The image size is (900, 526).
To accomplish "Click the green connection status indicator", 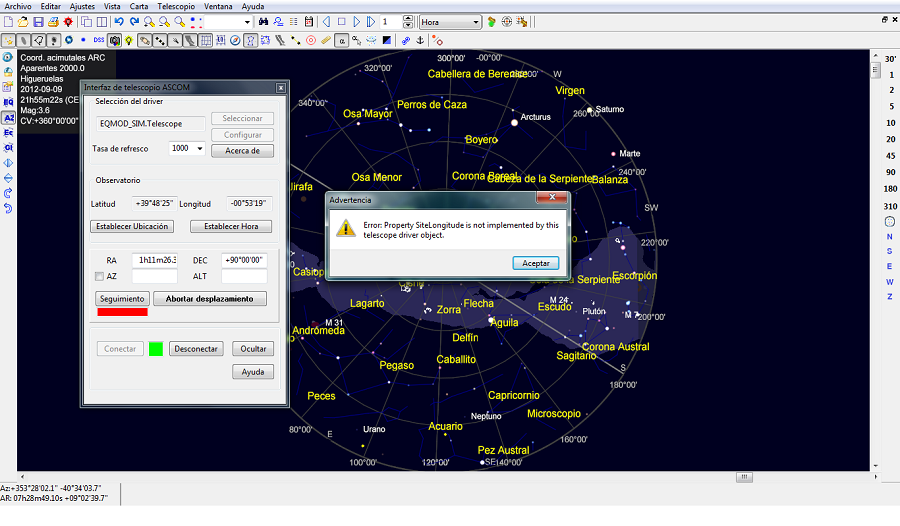I will (155, 349).
